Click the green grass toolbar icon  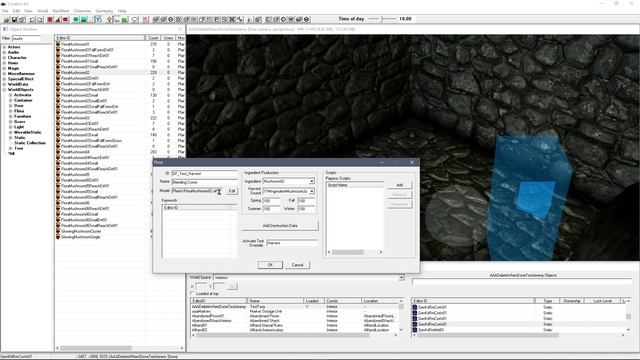125,19
